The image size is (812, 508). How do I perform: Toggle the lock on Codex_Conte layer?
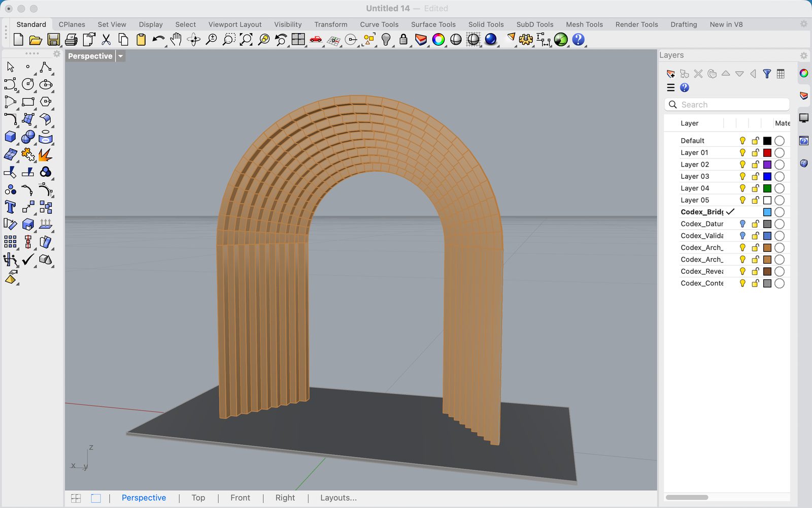755,283
